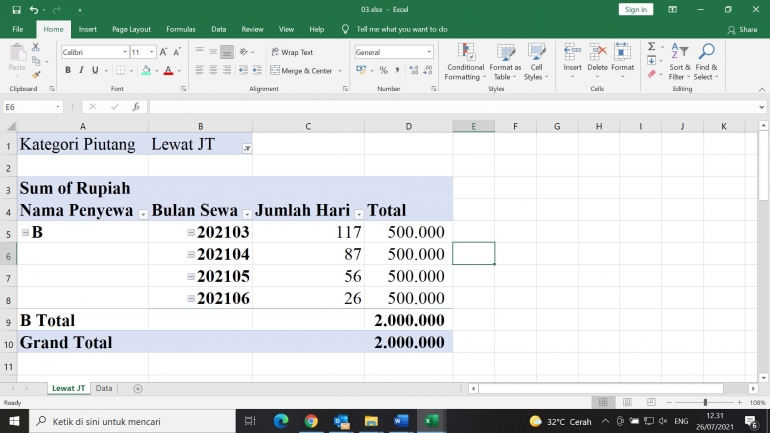
Task: Open Sort & Filter options
Action: click(x=678, y=62)
